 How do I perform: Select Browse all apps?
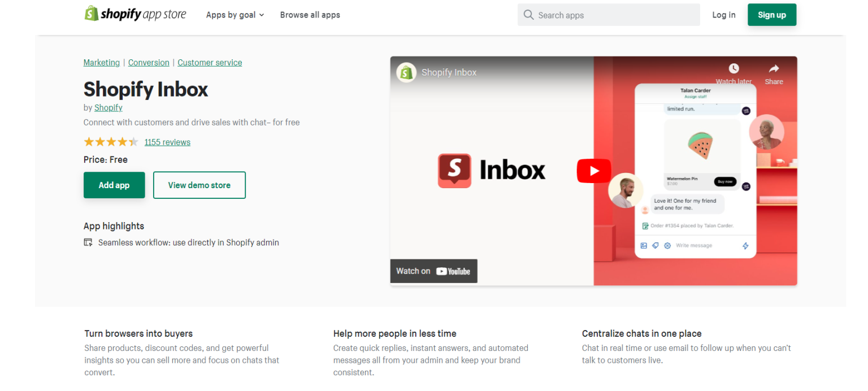click(310, 15)
